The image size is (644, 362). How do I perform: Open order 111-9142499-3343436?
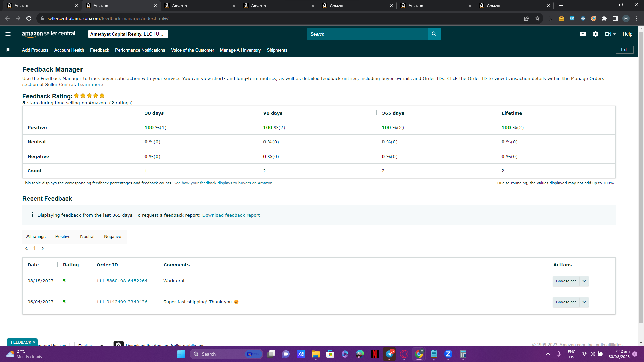coord(122,302)
